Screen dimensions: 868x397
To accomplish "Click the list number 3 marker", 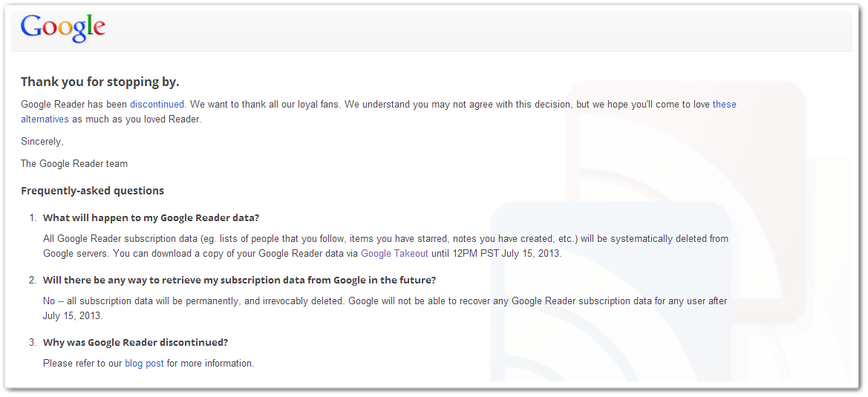I will click(33, 342).
